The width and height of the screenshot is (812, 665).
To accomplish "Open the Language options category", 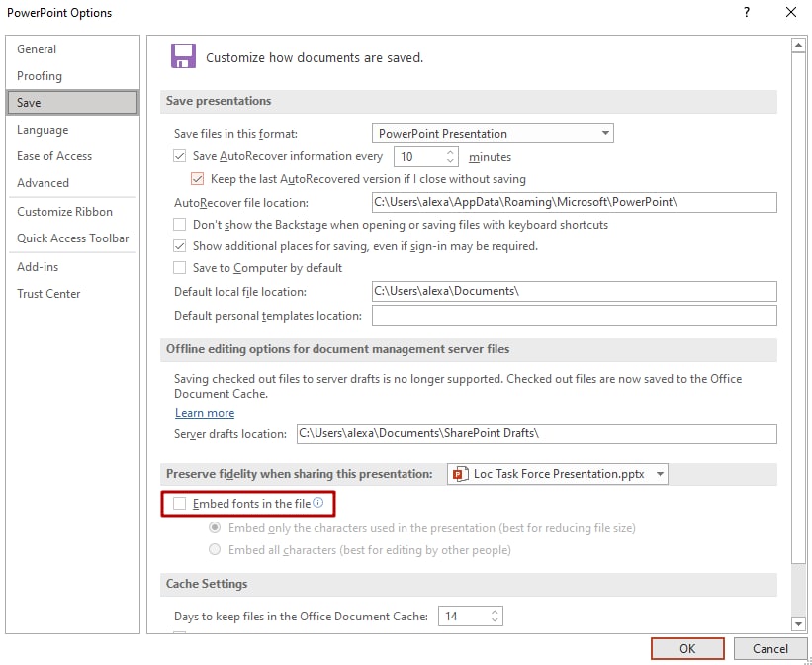I will tap(72, 130).
